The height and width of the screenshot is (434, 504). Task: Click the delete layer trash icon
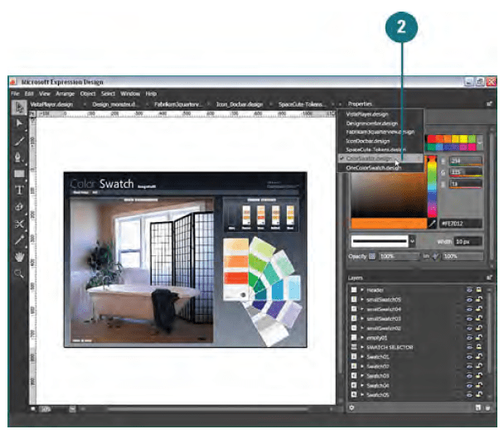[487, 407]
